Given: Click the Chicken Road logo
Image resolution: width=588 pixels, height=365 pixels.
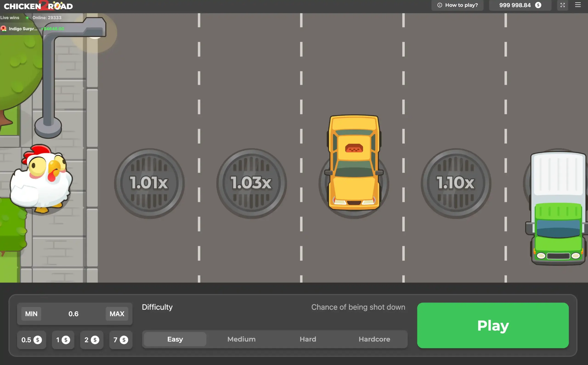Looking at the screenshot, I should pyautogui.click(x=38, y=6).
